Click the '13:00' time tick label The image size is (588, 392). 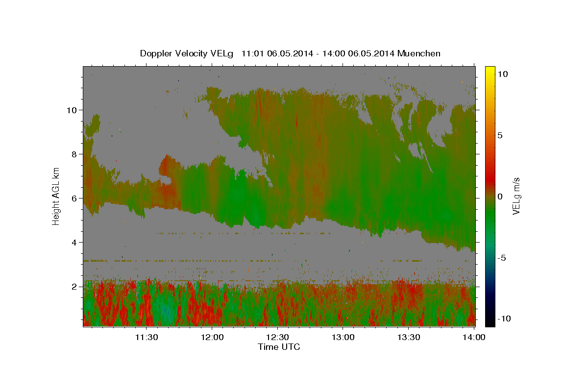343,337
